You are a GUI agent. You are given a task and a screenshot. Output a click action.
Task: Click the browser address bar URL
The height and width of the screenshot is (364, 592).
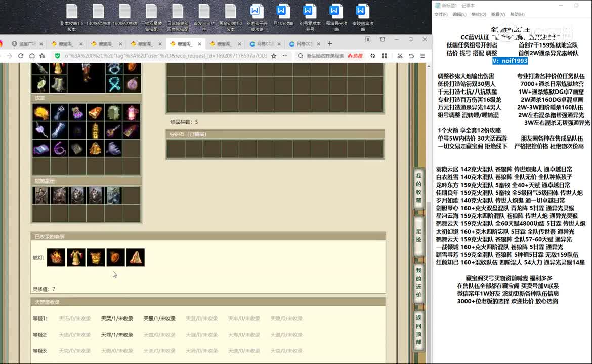[165, 56]
